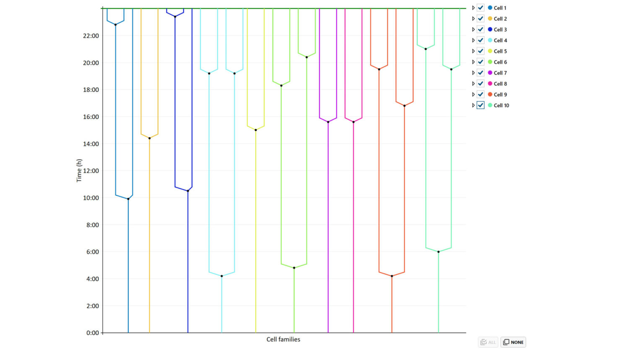The height and width of the screenshot is (362, 644).
Task: Click the Cell 8 pink legend dot
Action: [x=490, y=84]
